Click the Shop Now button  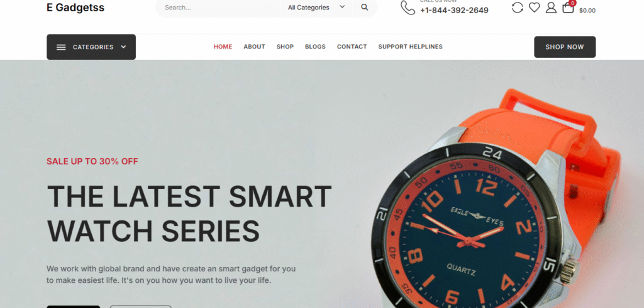click(565, 47)
